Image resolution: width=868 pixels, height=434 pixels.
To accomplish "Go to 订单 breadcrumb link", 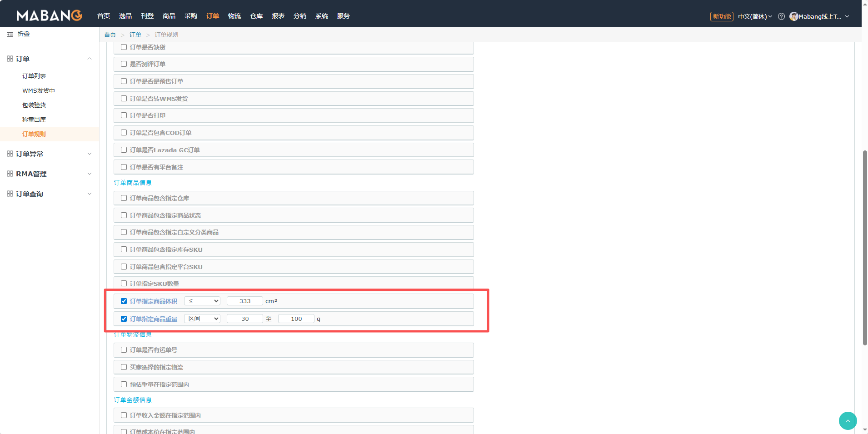I will coord(135,35).
